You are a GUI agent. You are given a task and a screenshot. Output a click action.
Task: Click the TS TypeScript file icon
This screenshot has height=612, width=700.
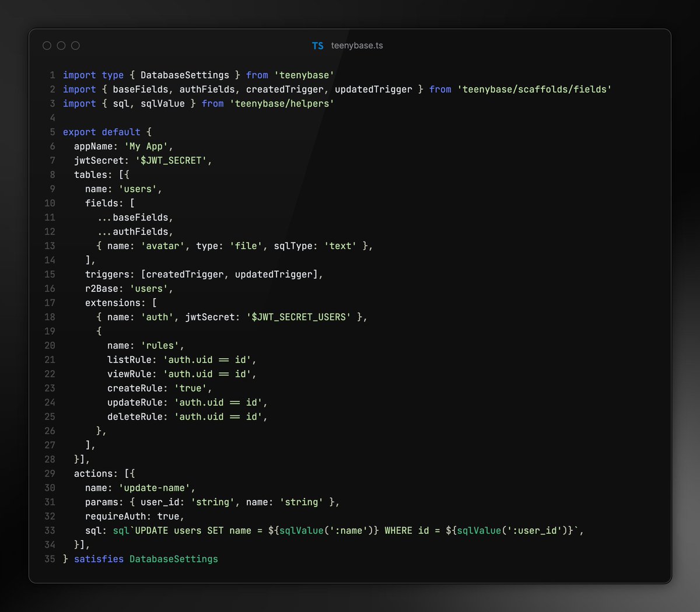click(x=318, y=46)
